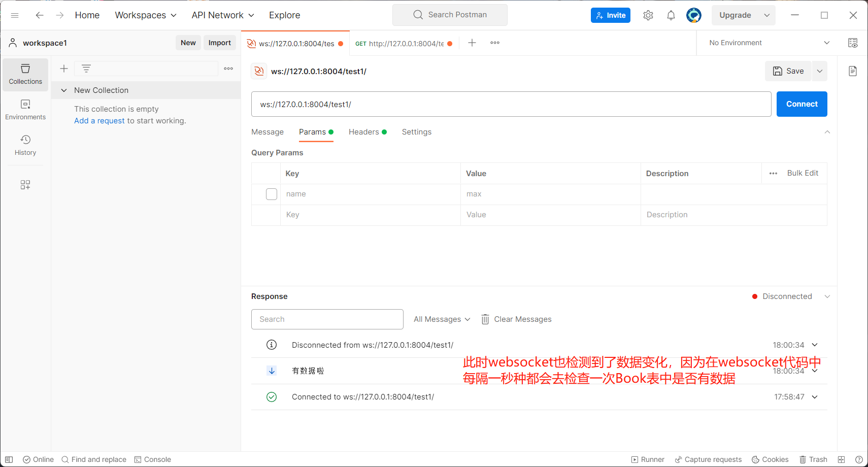The height and width of the screenshot is (467, 868).
Task: Select the GET http://127.0.0.1:8004 request tab
Action: click(404, 43)
